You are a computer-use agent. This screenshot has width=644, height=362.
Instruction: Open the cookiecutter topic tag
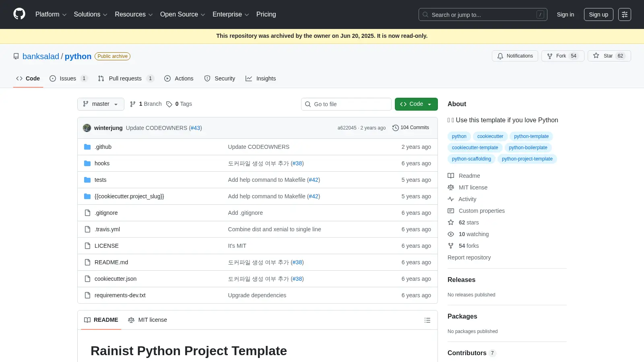pos(490,136)
